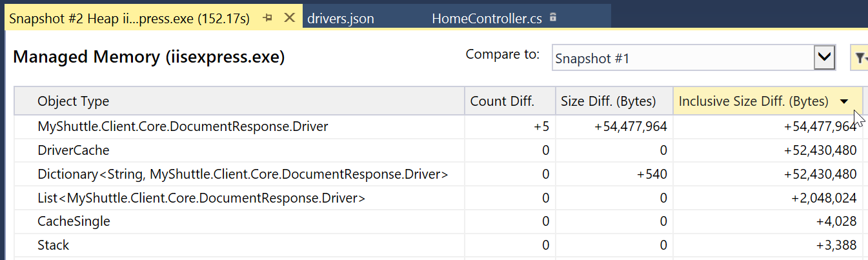Select the MyShuttle.Client.Core.DocumentResponse.Driver row

(x=183, y=126)
